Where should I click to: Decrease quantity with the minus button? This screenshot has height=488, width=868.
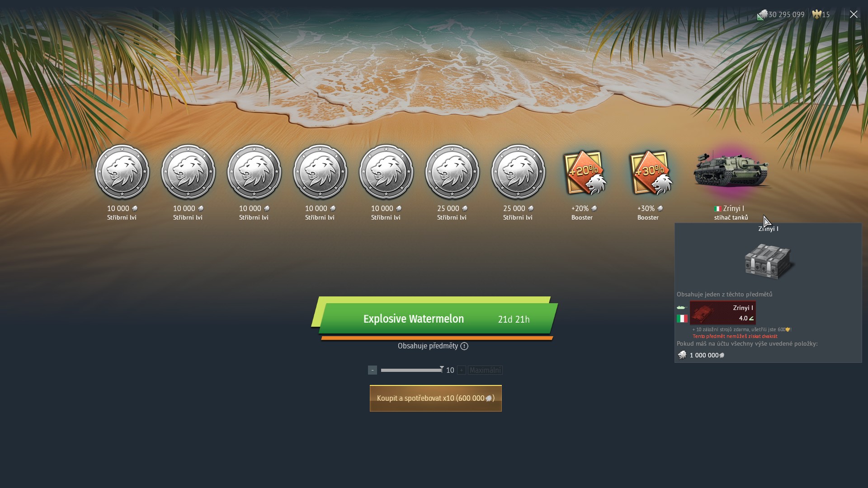point(373,370)
